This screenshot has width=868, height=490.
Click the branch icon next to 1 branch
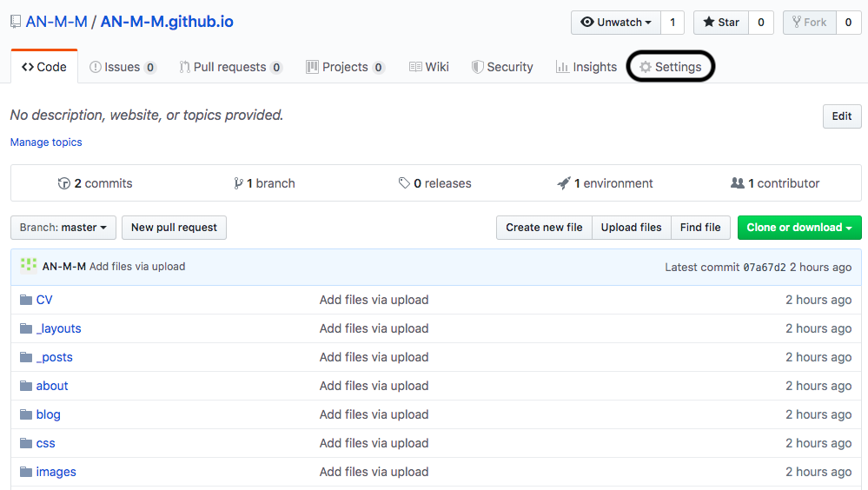238,183
